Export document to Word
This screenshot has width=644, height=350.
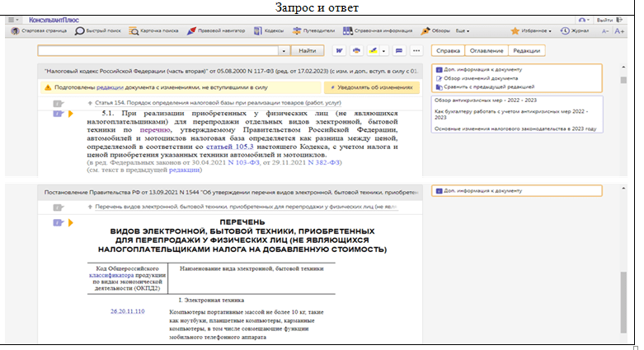point(339,50)
